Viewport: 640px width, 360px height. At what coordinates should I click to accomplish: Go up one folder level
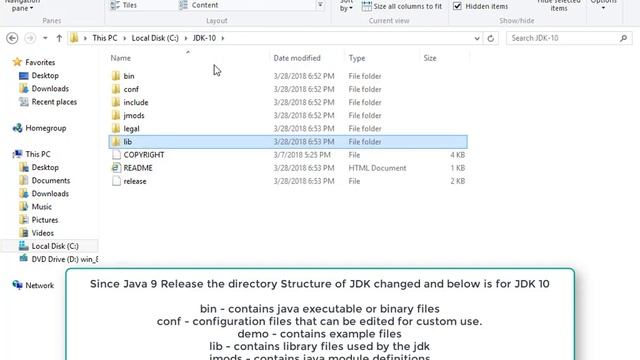(x=59, y=38)
